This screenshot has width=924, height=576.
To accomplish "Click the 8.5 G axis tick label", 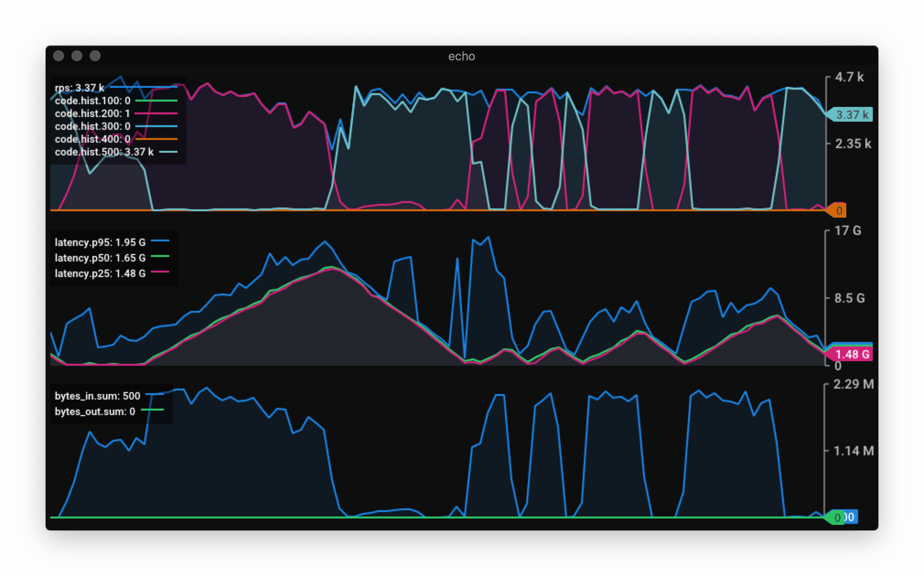I will [849, 299].
